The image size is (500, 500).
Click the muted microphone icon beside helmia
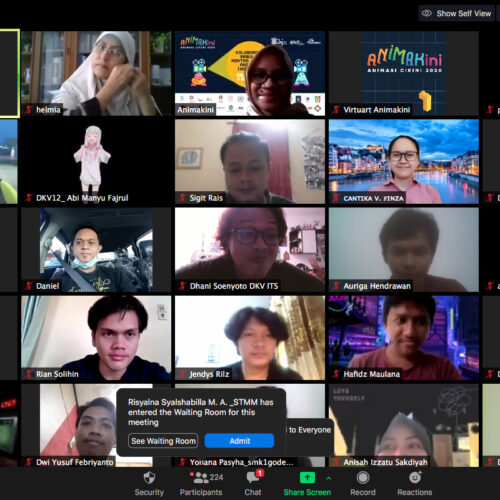29,110
